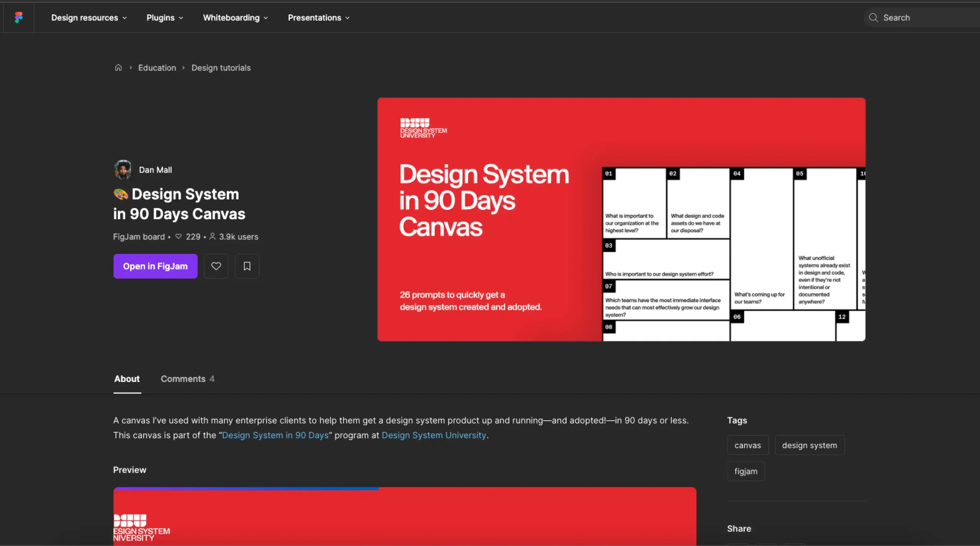Open the Design System University link

[434, 435]
